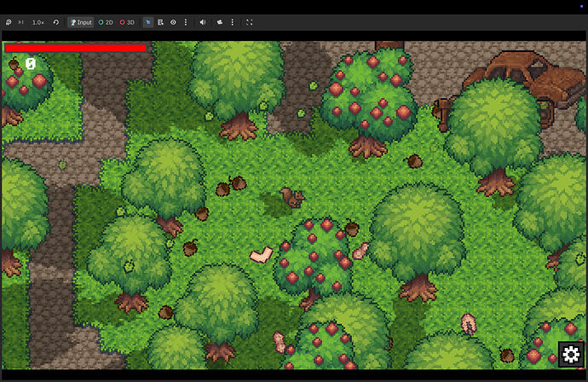Click the squirrel character
The image size is (588, 382).
point(292,197)
